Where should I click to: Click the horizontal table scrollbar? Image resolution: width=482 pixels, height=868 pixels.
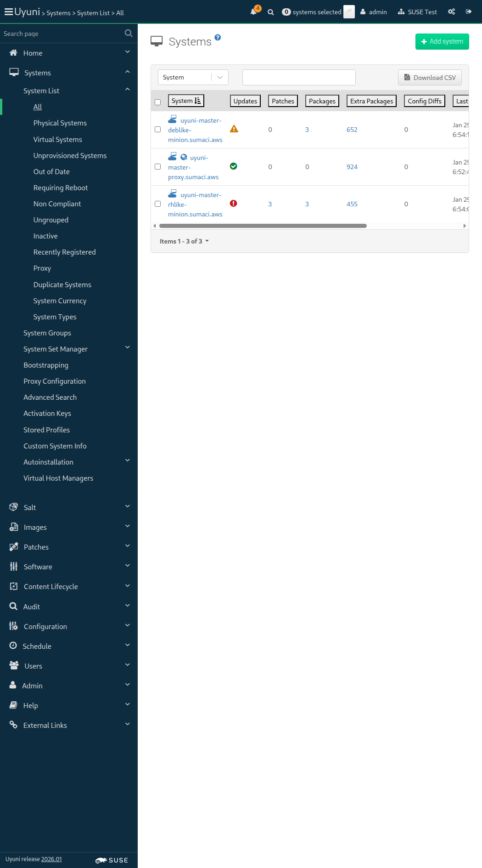(x=263, y=226)
